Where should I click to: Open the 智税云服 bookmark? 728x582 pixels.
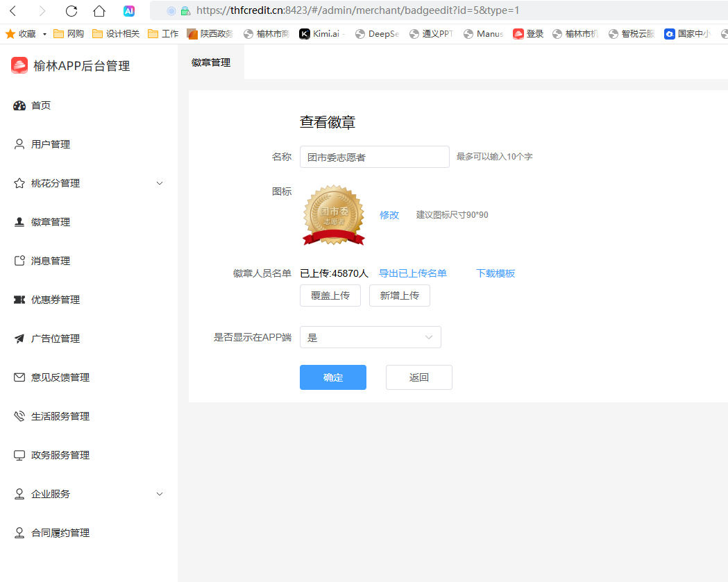632,34
